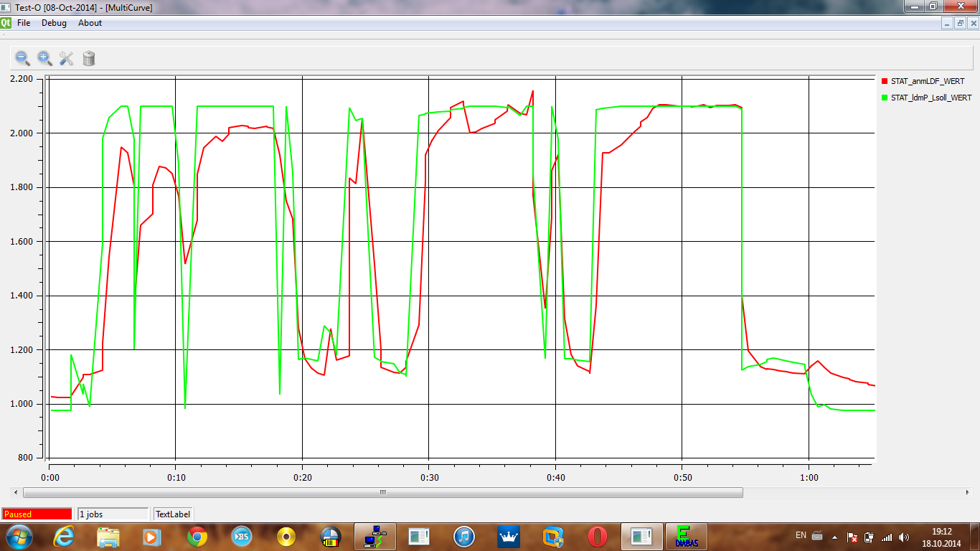The height and width of the screenshot is (551, 980).
Task: Click the zoom in magnifier icon
Action: [45, 58]
